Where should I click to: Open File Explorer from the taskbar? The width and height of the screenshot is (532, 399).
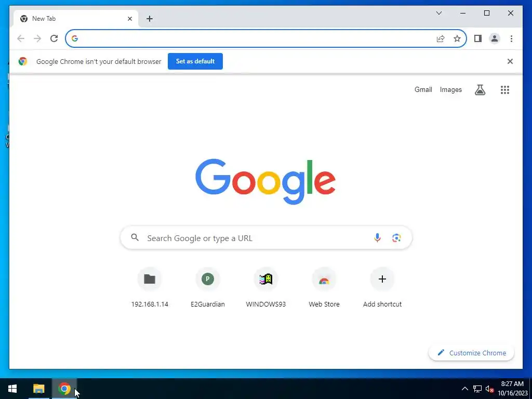click(x=38, y=389)
